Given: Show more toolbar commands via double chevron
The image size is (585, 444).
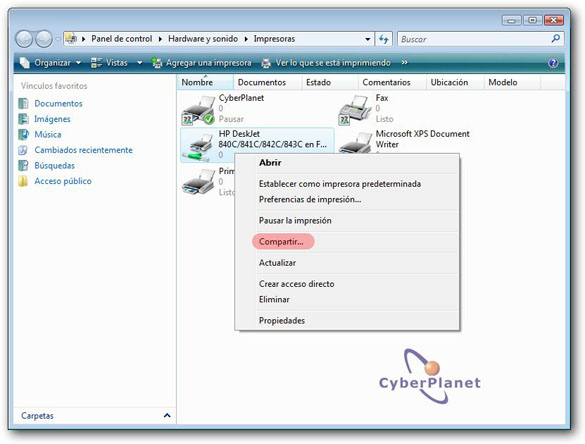Looking at the screenshot, I should pyautogui.click(x=404, y=63).
